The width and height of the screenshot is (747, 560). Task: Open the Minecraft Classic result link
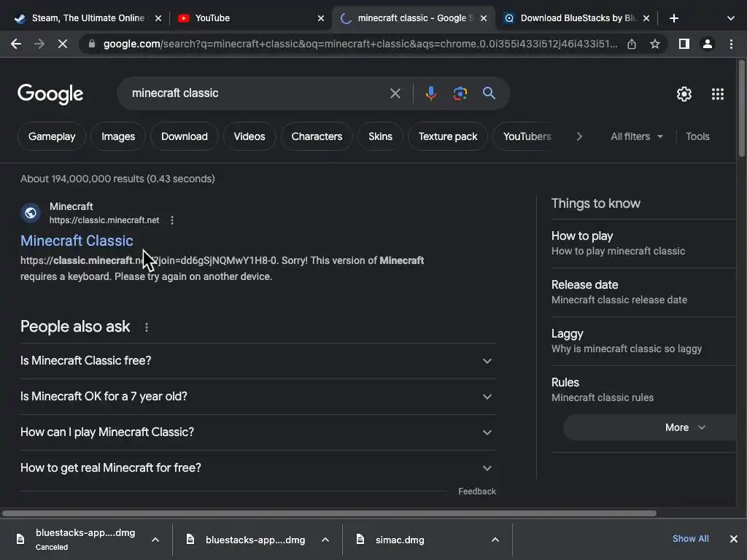pos(77,241)
